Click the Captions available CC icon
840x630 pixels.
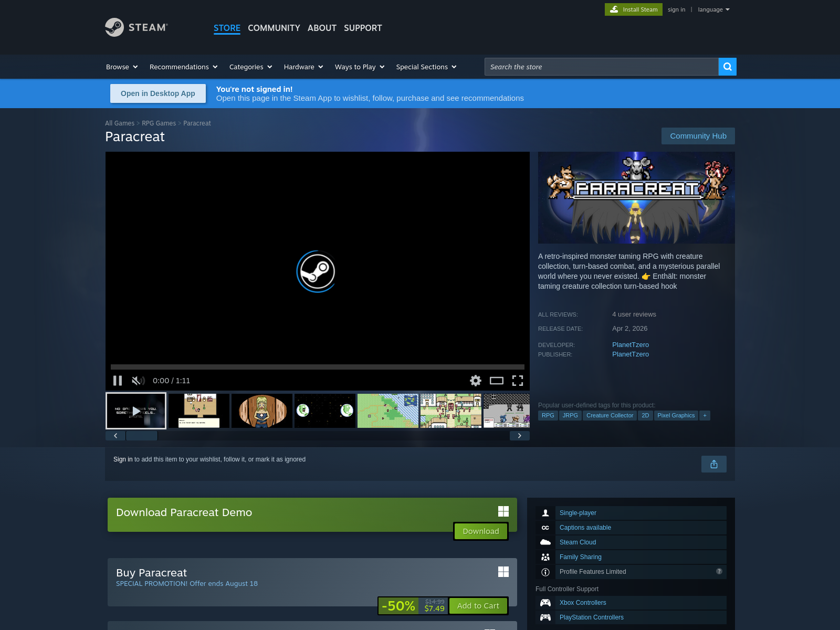pyautogui.click(x=545, y=528)
